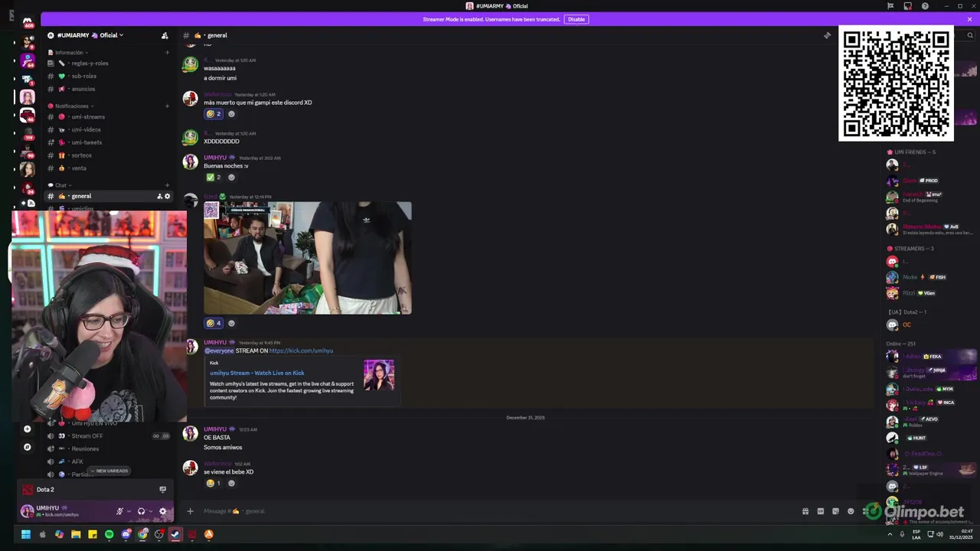Open server icon with 119 badge

(x=28, y=135)
